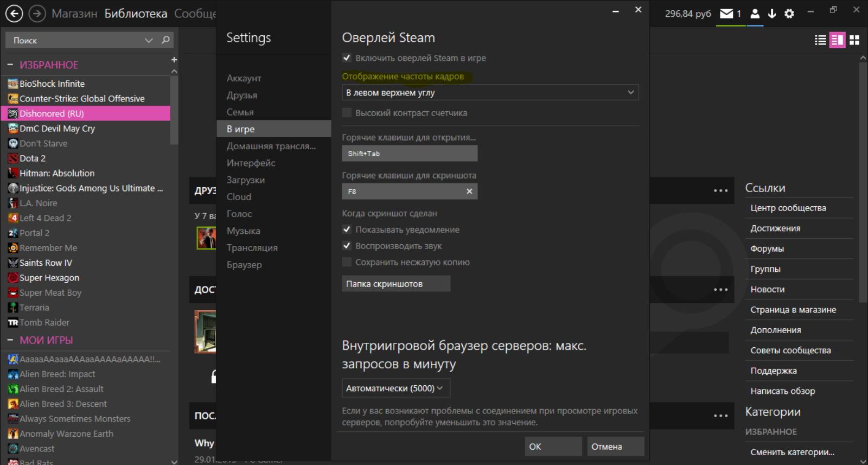Open the Библиотека main menu
The height and width of the screenshot is (465, 868).
136,14
